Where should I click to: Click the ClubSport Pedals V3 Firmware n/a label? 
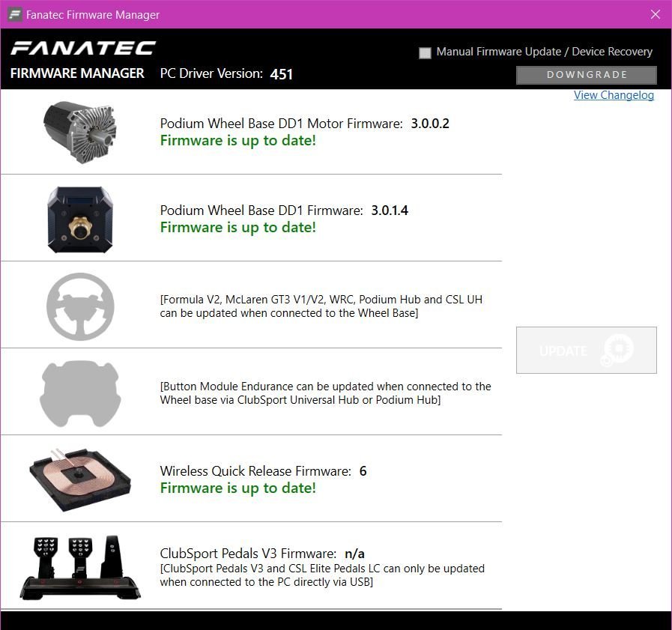(x=262, y=554)
